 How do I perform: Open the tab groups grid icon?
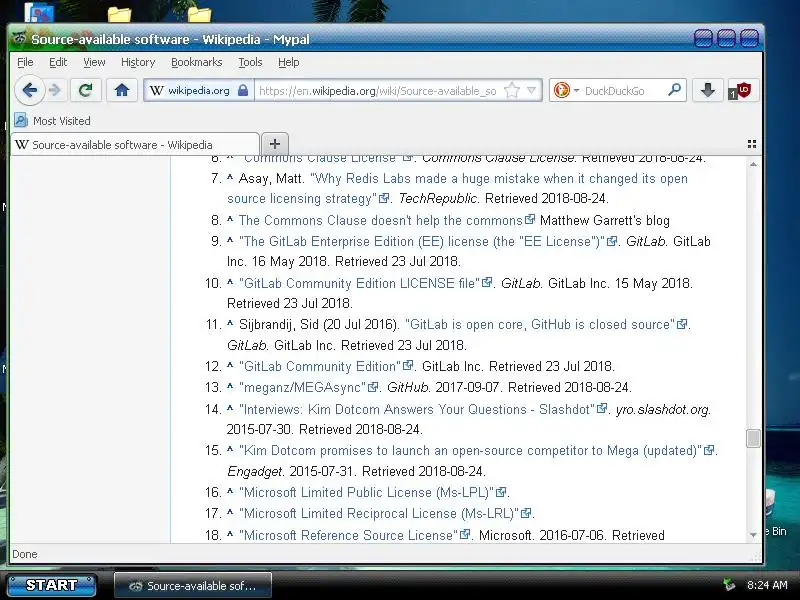pyautogui.click(x=752, y=144)
